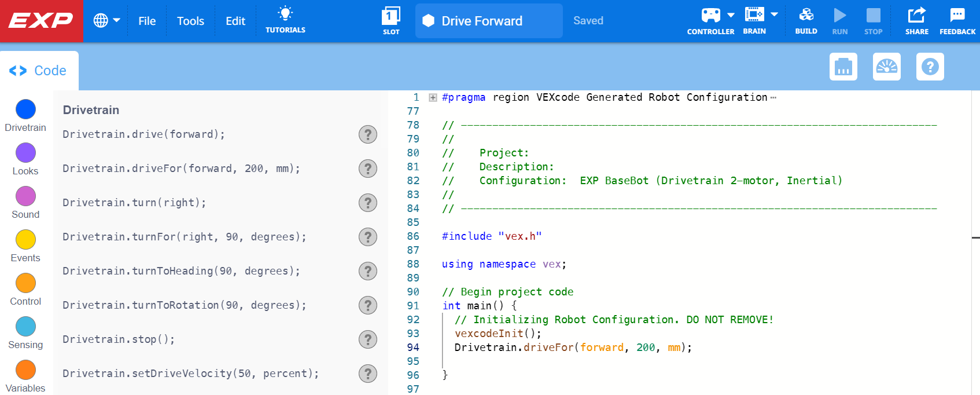Open the Tools menu
This screenshot has width=980, height=395.
click(x=190, y=21)
